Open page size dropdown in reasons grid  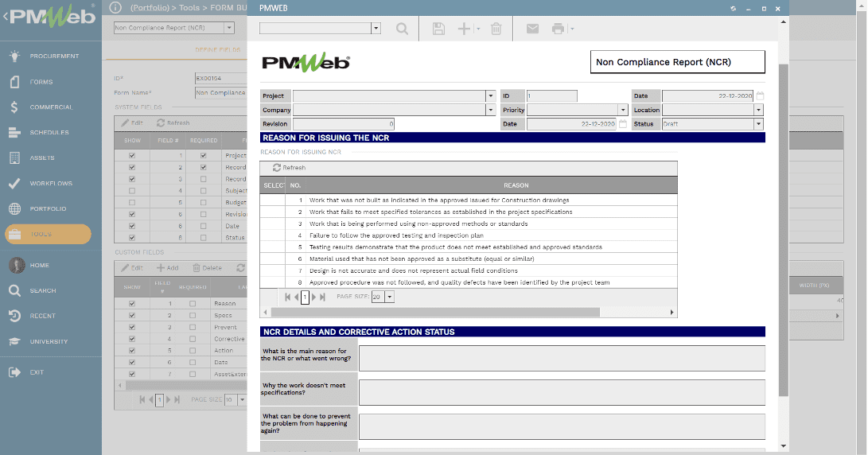point(390,297)
